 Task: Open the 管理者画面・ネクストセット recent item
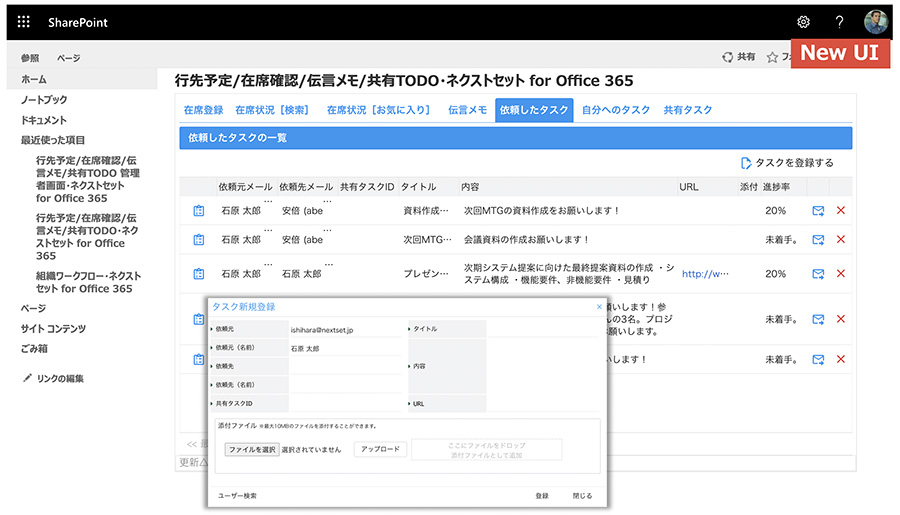(x=87, y=179)
